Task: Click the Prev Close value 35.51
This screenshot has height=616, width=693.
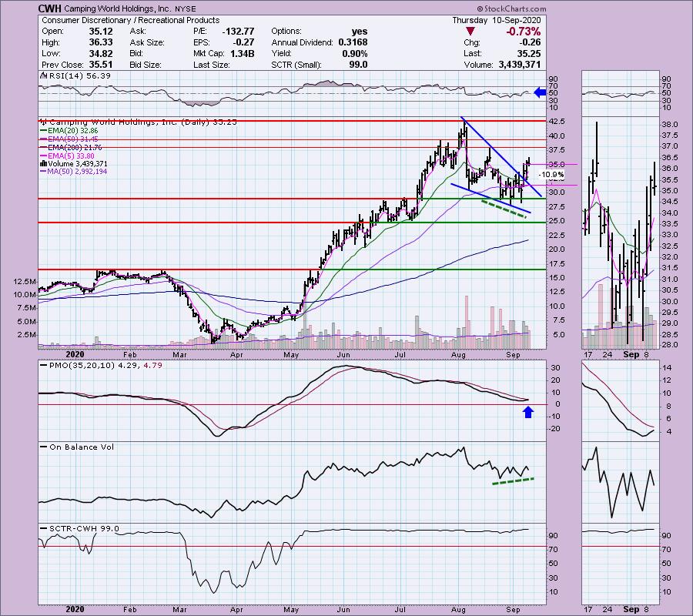Action: tap(101, 65)
